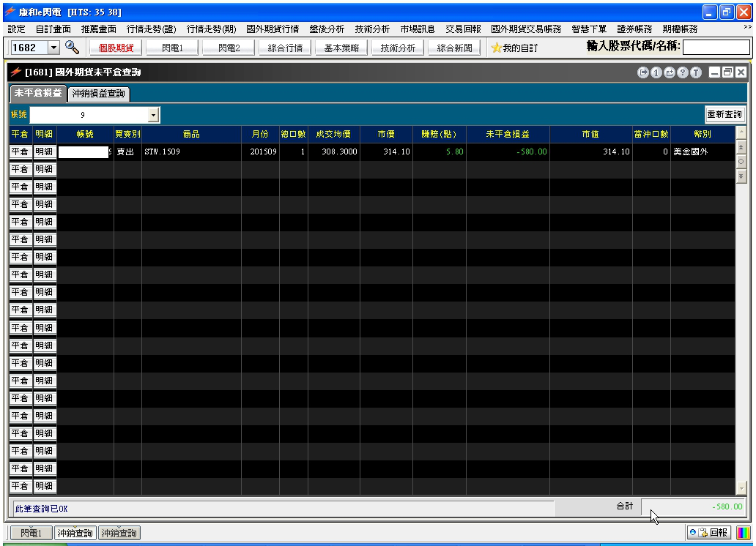Click the stock code/name input field

click(716, 48)
